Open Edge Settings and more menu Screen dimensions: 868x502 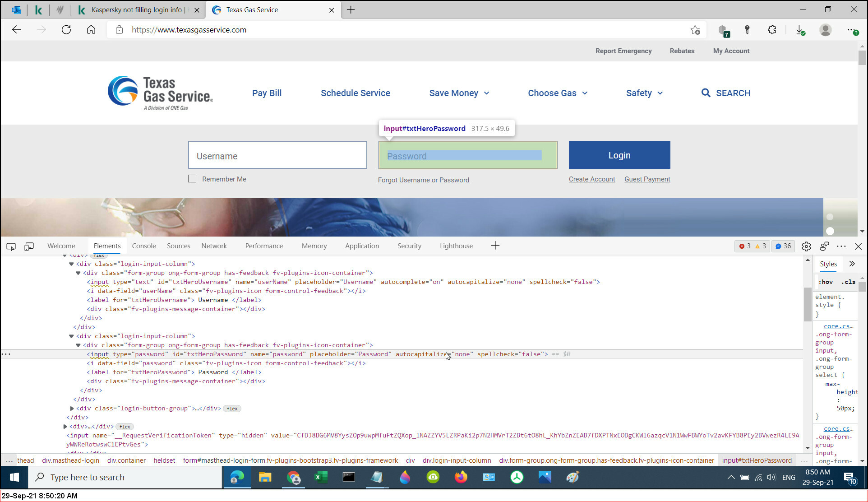pyautogui.click(x=852, y=30)
